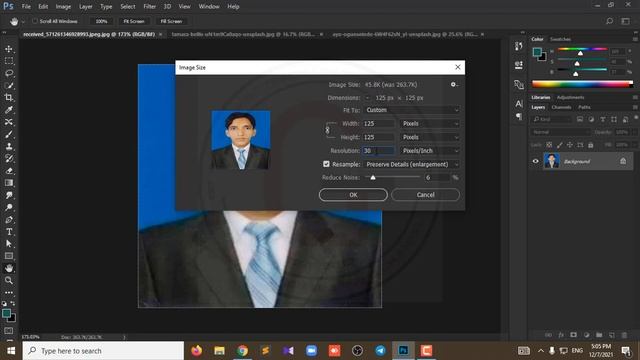Open the Width units Pixels dropdown
Screen dimensions: 640x360
(x=430, y=124)
